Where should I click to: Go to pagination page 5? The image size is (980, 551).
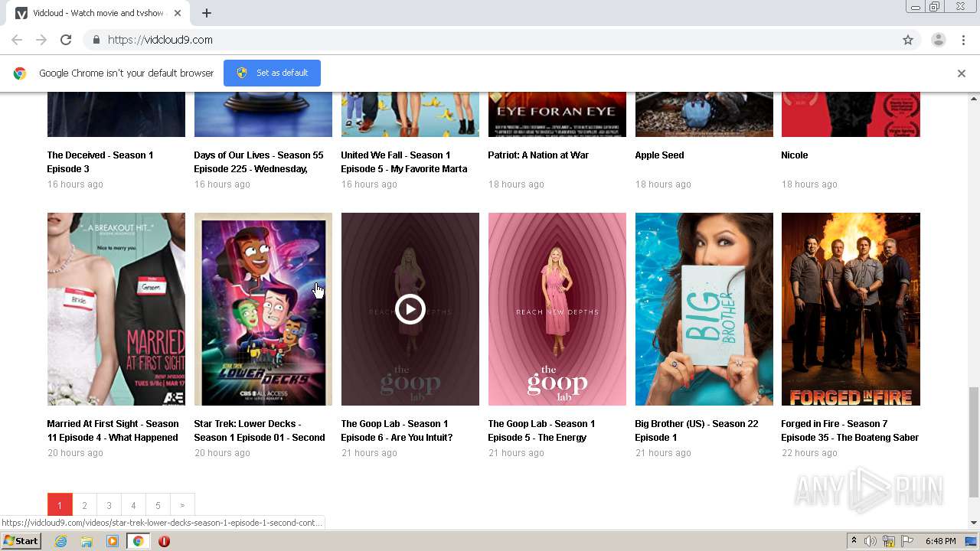[x=158, y=505]
